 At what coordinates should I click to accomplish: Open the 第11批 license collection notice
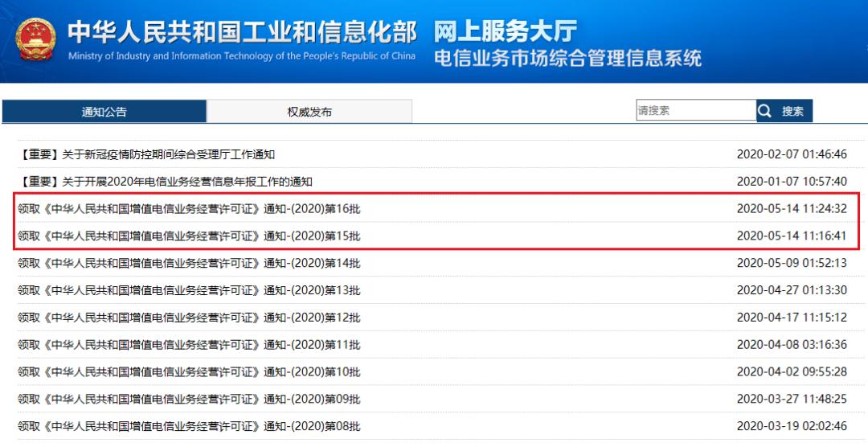(189, 345)
